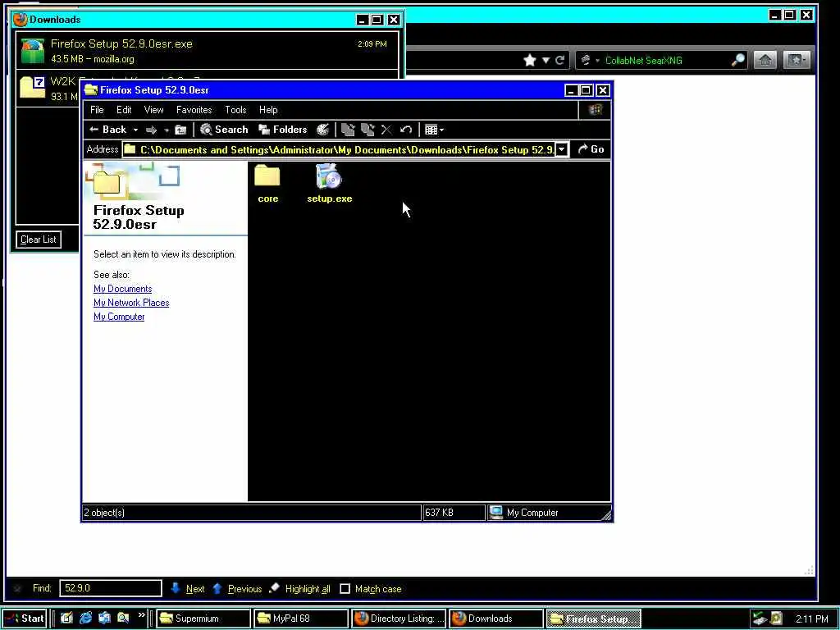Switch to MyPal 68 taskbar button
Image resolution: width=840 pixels, height=630 pixels.
300,619
